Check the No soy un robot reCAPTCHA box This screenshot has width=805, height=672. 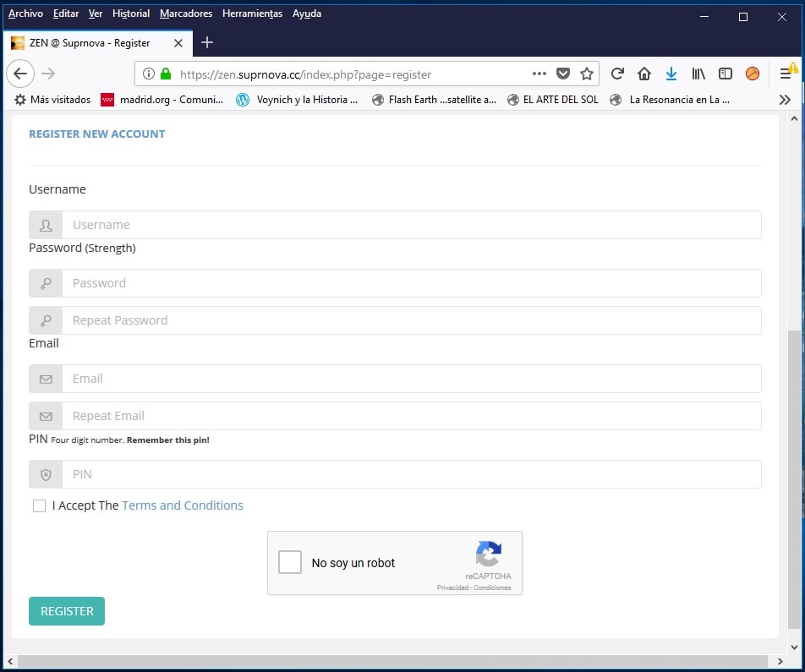point(290,561)
